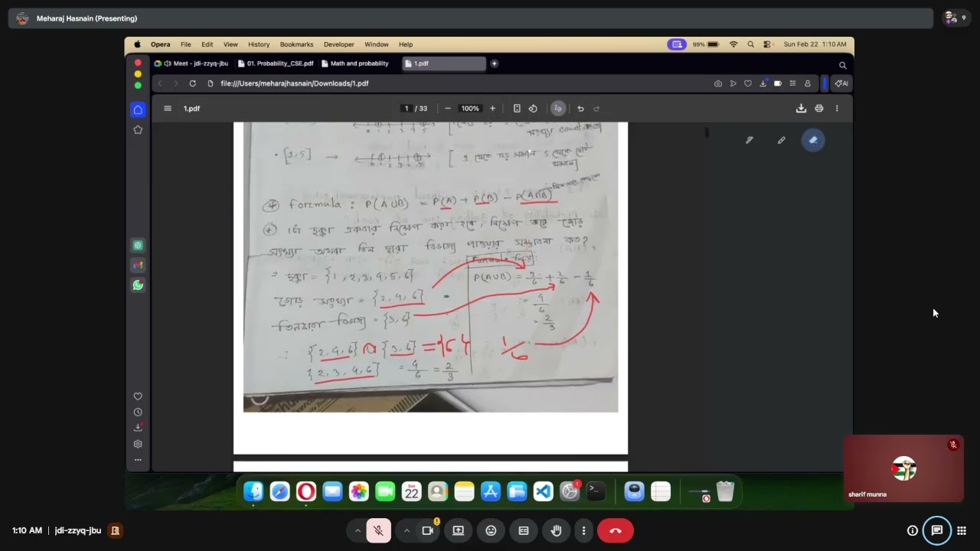Leave the call with red hang-up button
Viewport: 980px width, 551px height.
(x=615, y=530)
